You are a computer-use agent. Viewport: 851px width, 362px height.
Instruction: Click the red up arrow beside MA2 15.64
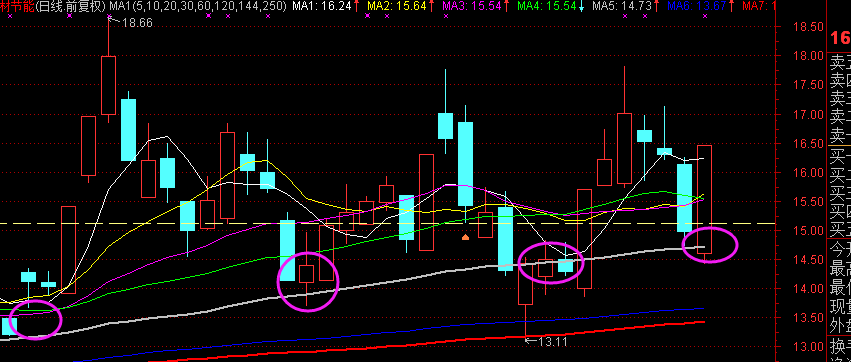[x=431, y=7]
